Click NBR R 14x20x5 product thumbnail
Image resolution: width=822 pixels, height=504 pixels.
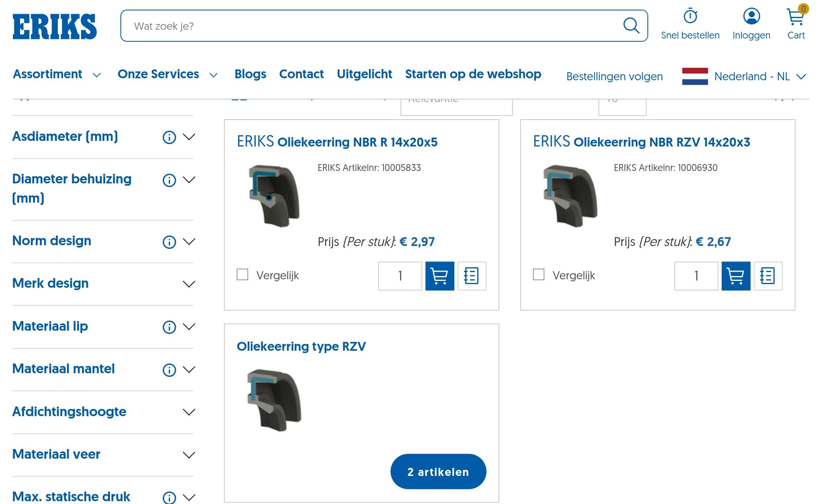(275, 196)
